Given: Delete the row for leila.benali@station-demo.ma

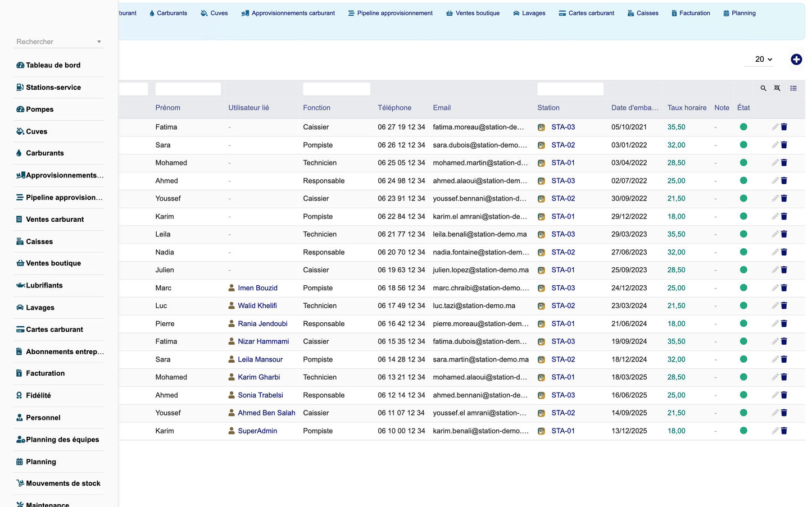Looking at the screenshot, I should pos(784,234).
